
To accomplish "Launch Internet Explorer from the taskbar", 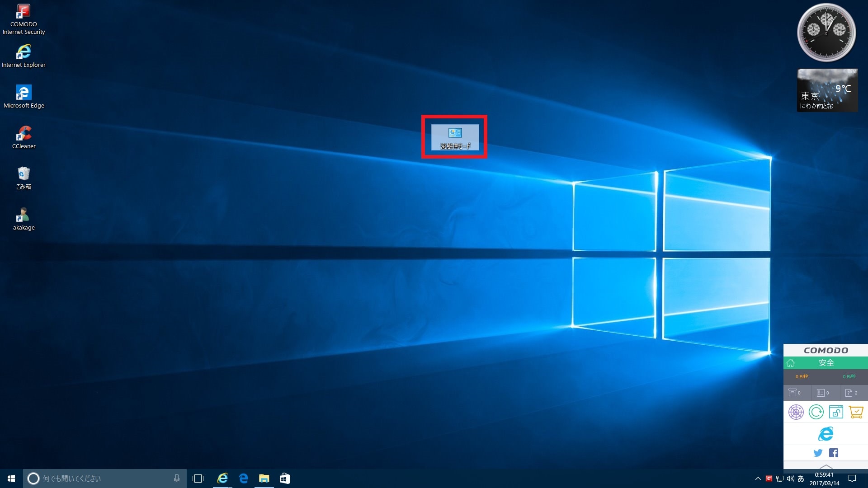I will (x=222, y=478).
